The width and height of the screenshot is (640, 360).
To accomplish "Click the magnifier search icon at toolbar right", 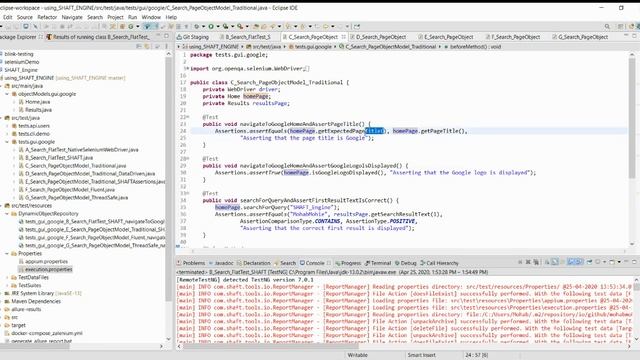I will click(x=607, y=27).
